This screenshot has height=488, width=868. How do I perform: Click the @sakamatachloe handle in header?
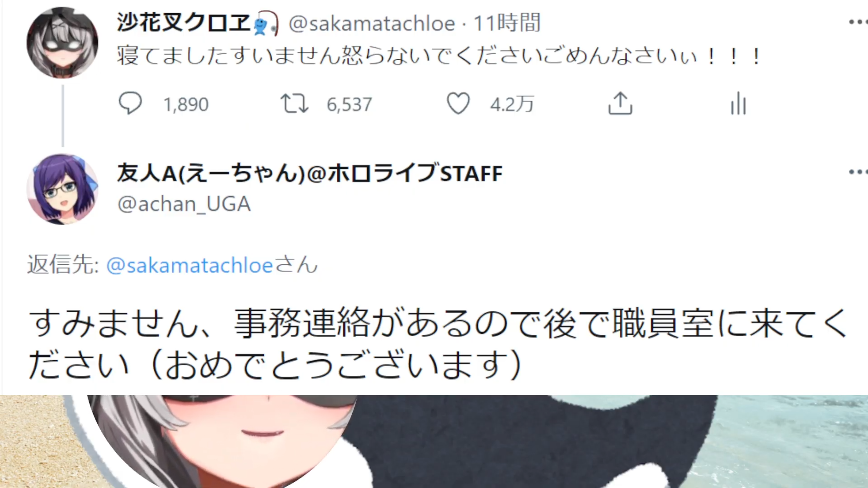372,24
